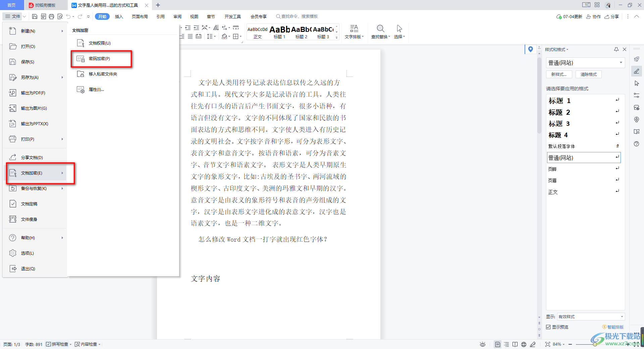Viewport: 644px width, 349px height.
Task: Click the fullscreen icon in status bar
Action: tap(636, 344)
